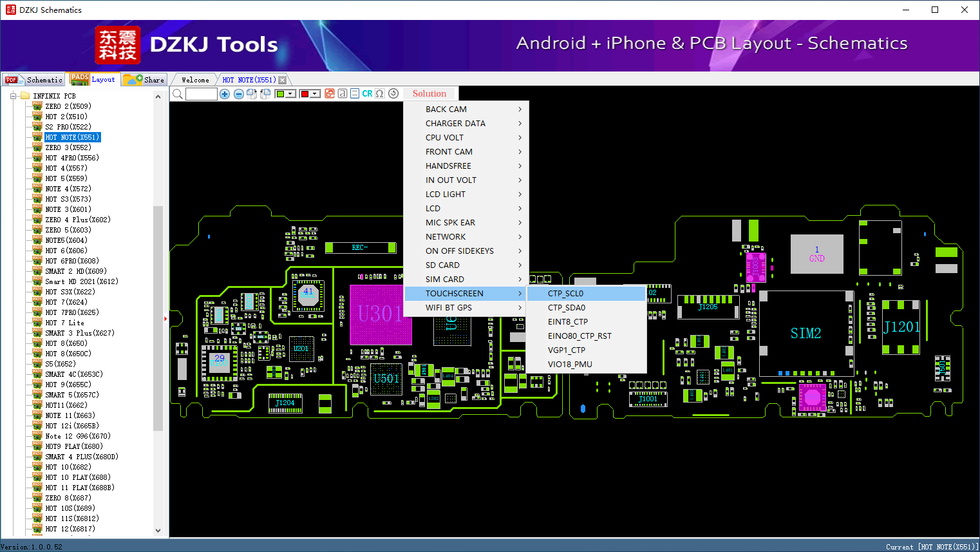
Task: Click the orange overlapping-squares toolbar icon
Action: point(330,93)
